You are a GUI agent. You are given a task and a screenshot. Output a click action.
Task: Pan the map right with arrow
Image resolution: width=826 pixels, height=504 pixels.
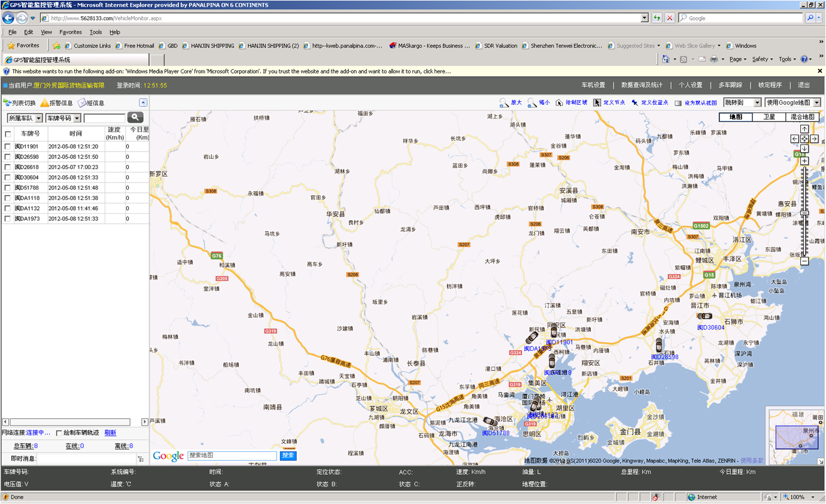(815, 139)
